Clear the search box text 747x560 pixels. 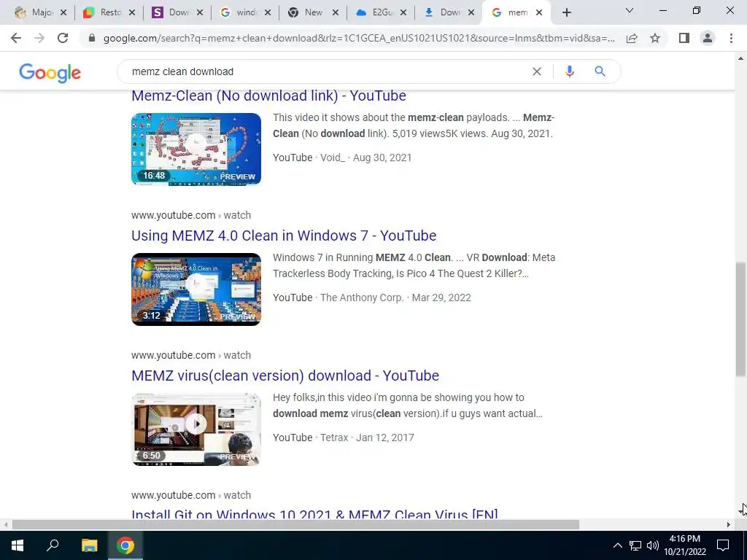coord(536,71)
